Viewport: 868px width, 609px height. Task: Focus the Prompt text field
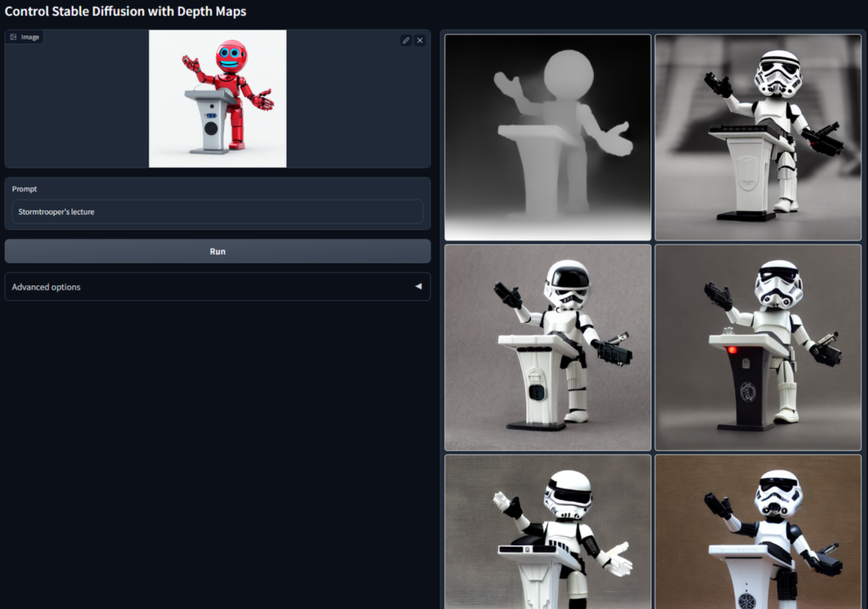pos(218,212)
